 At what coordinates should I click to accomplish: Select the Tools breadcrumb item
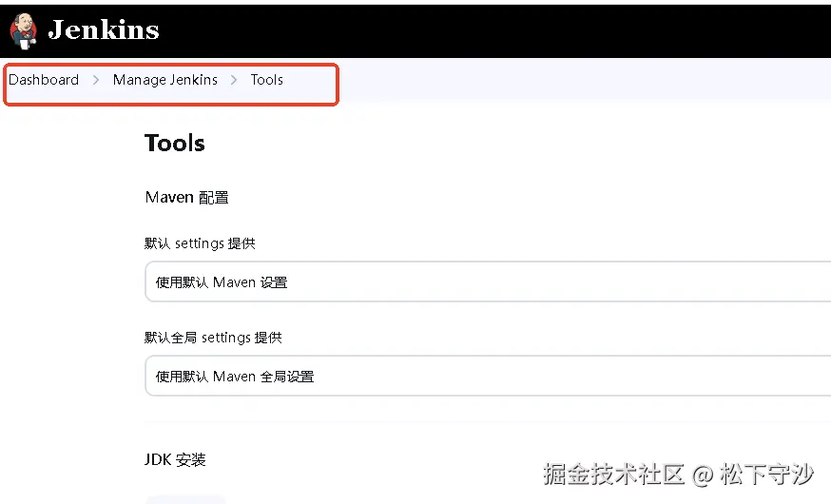(266, 80)
